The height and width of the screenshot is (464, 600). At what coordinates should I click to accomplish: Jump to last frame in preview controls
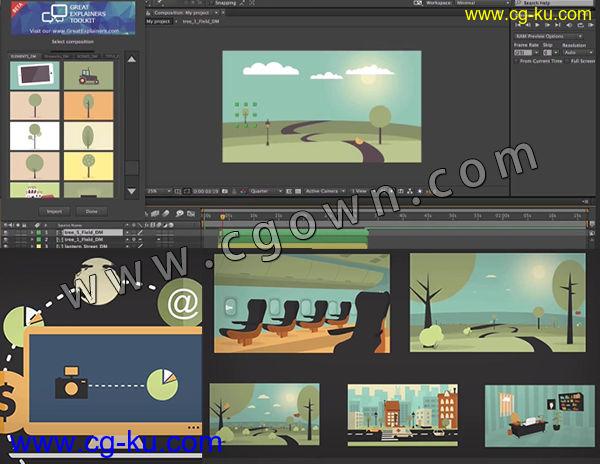click(x=558, y=25)
